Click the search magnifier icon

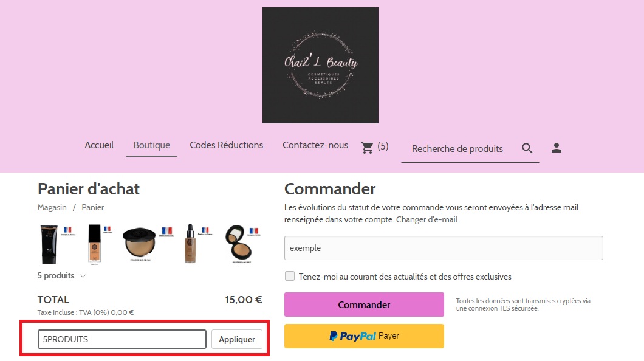coord(527,148)
